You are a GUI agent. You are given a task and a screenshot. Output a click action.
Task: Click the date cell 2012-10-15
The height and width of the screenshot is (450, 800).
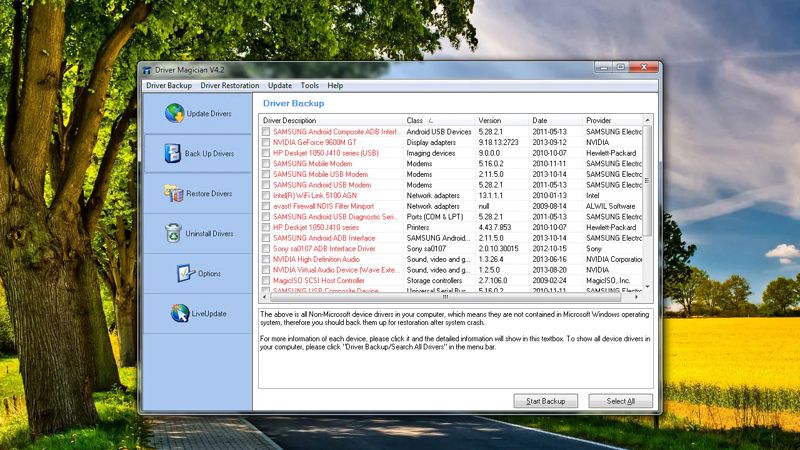coord(549,248)
